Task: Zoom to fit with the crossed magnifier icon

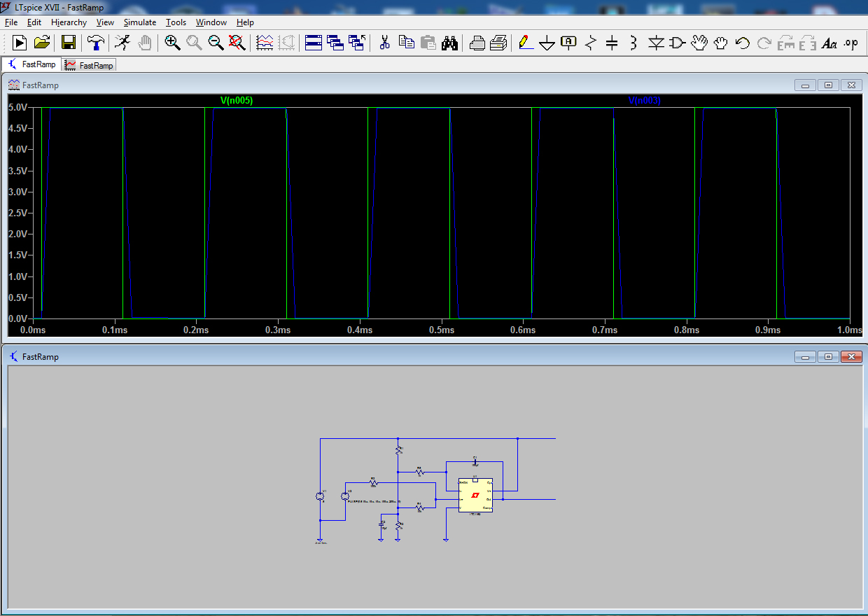Action: pyautogui.click(x=237, y=43)
